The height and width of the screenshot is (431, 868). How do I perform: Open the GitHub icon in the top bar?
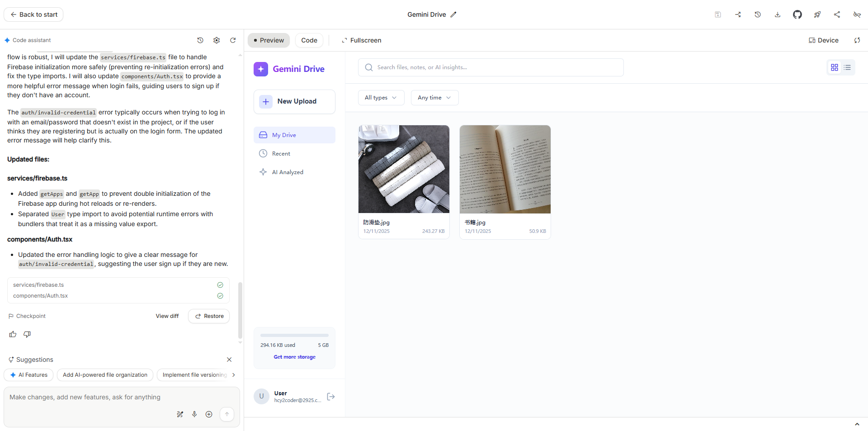point(797,14)
